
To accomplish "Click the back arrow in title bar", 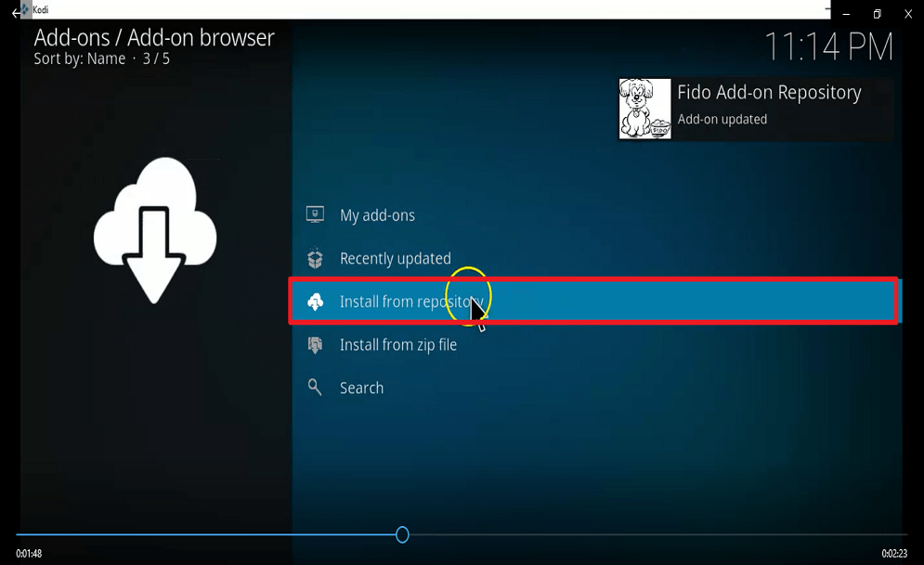I will [x=15, y=12].
